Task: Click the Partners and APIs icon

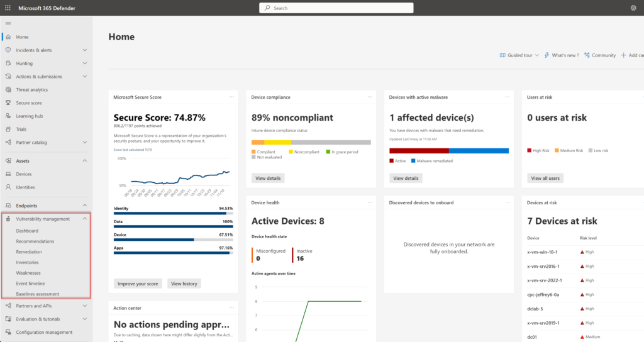Action: [x=8, y=306]
